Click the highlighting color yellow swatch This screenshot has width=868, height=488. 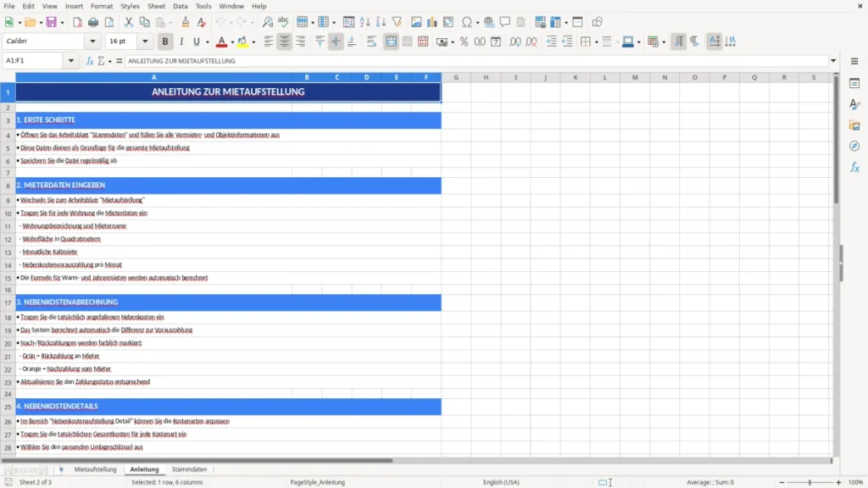pos(242,42)
